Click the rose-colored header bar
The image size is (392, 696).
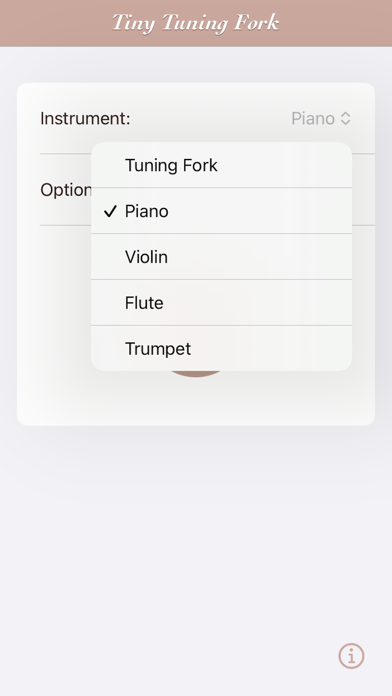pyautogui.click(x=196, y=23)
